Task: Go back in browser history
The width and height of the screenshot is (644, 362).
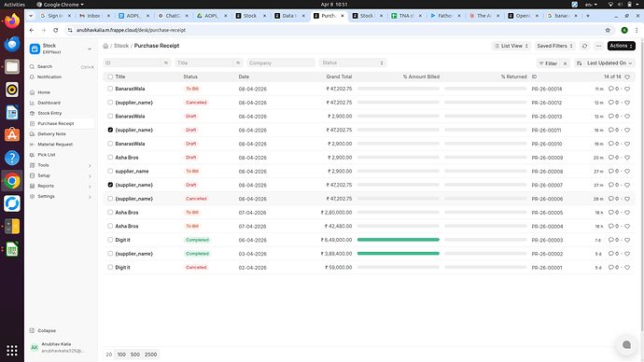Action: (32, 30)
